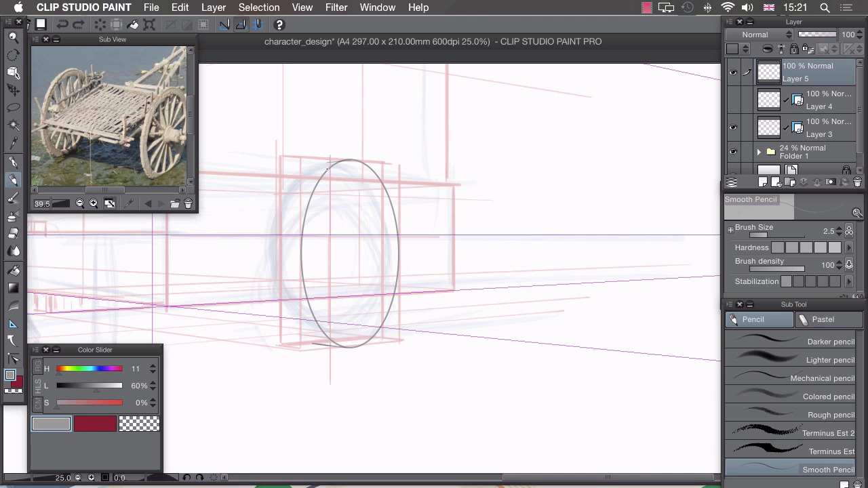Select the Auto Select magic wand tool

pos(13,125)
